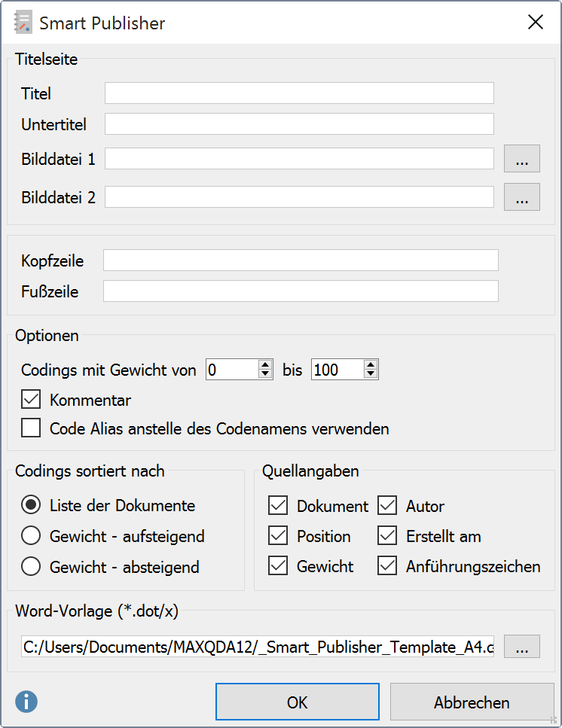Toggle the Autor source checkbox

(x=387, y=506)
